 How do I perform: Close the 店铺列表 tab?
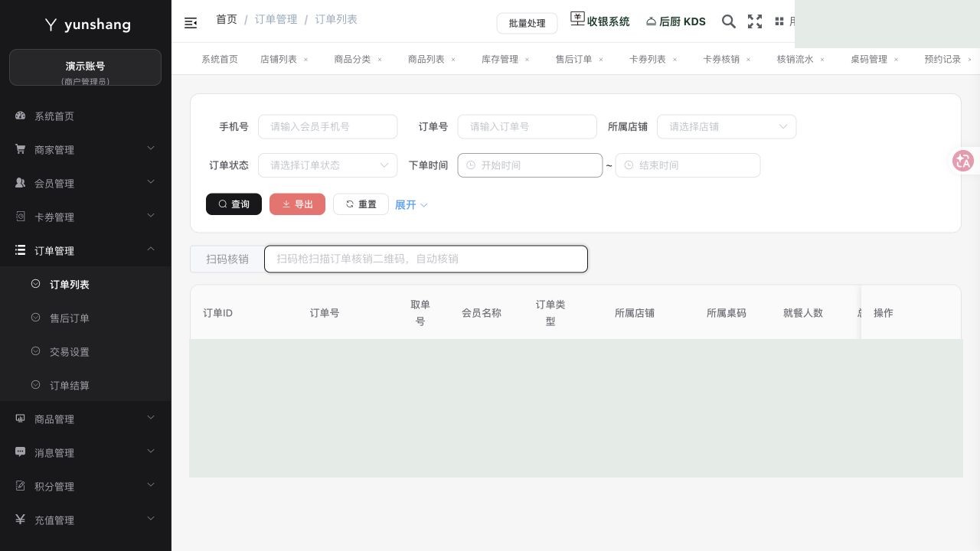305,59
